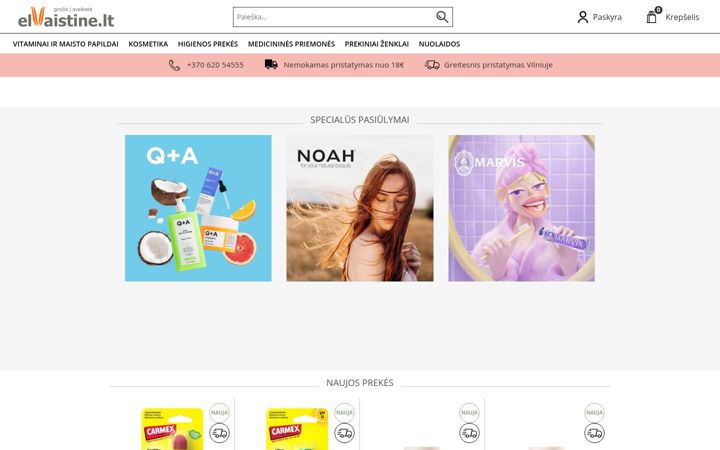Open Higienos prekės menu

pyautogui.click(x=208, y=44)
